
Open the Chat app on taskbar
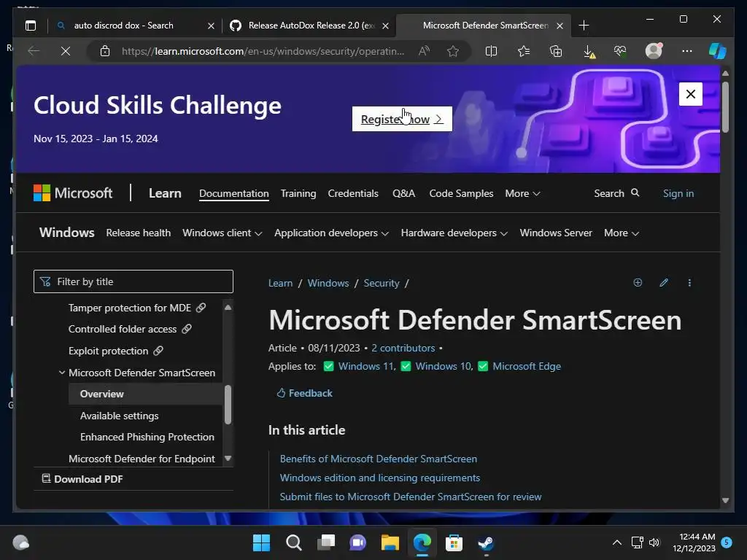tap(357, 542)
